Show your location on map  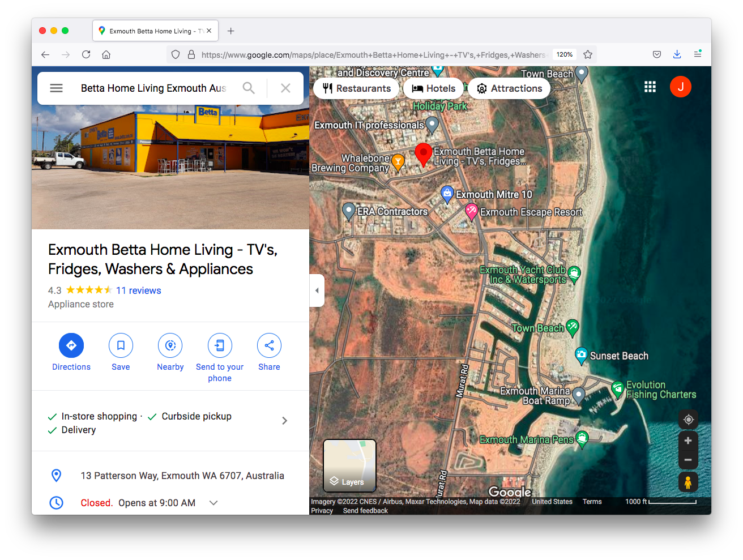tap(688, 420)
